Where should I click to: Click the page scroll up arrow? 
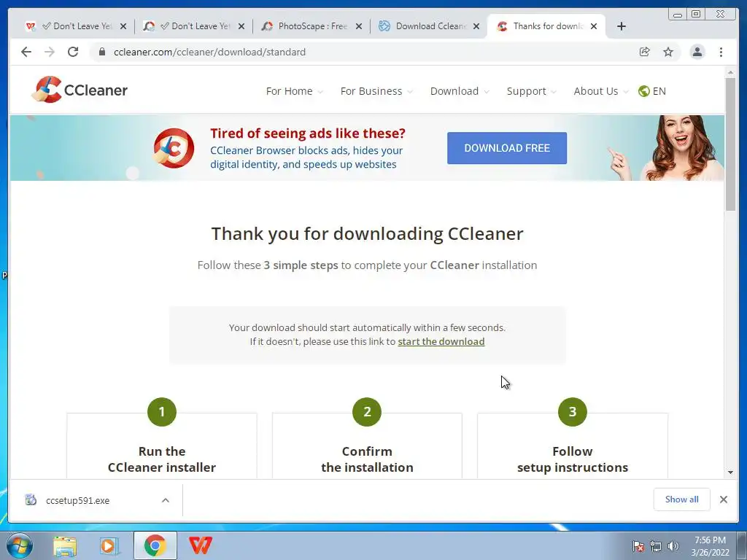(x=730, y=72)
